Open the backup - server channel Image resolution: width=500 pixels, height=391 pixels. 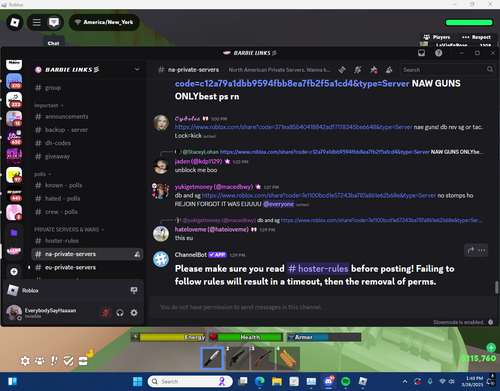pos(87,130)
